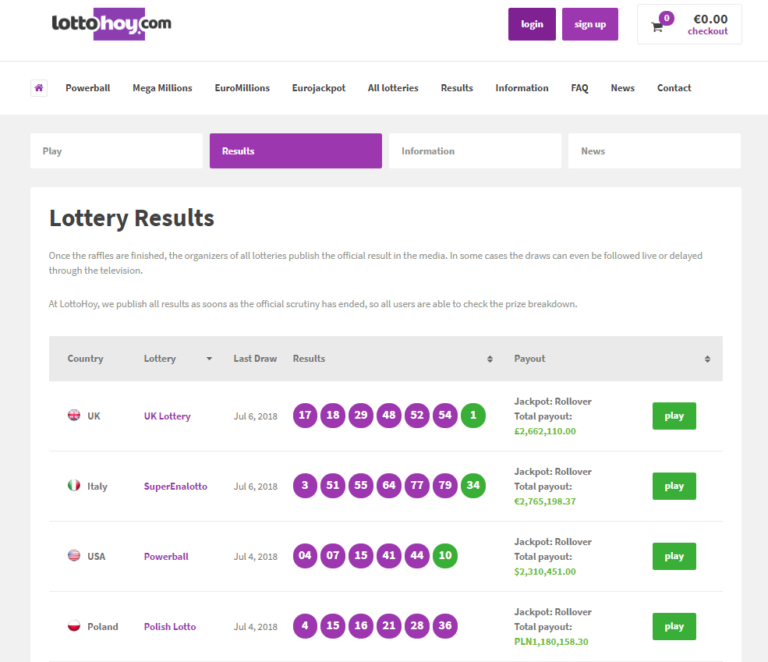Image resolution: width=768 pixels, height=662 pixels.
Task: Click the Italy flag icon
Action: tap(74, 486)
